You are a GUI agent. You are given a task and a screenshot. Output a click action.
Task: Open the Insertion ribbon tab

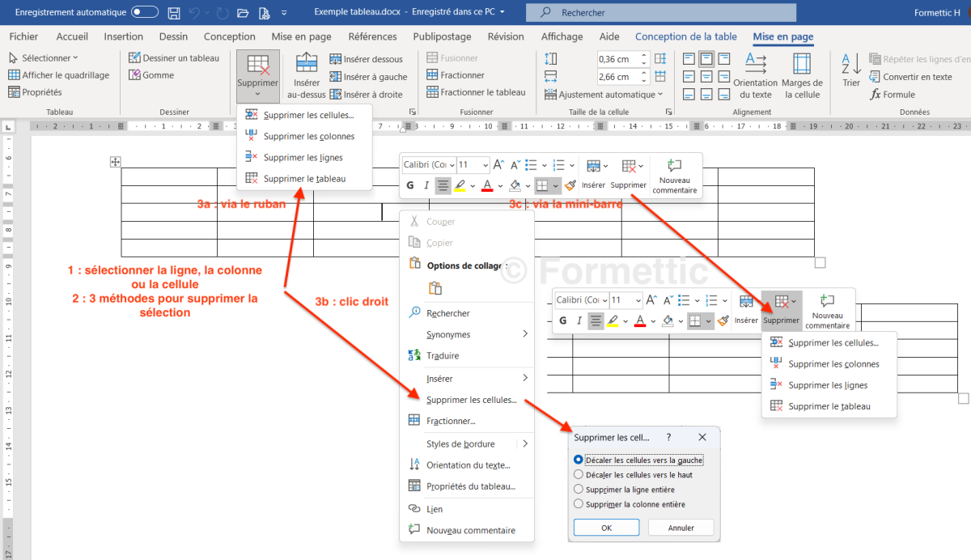pyautogui.click(x=123, y=36)
